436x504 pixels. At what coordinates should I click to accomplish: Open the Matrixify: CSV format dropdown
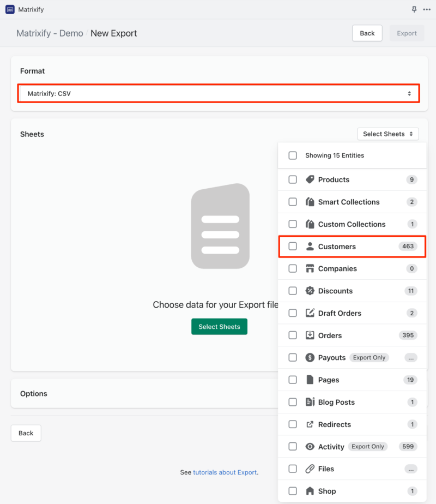point(219,93)
